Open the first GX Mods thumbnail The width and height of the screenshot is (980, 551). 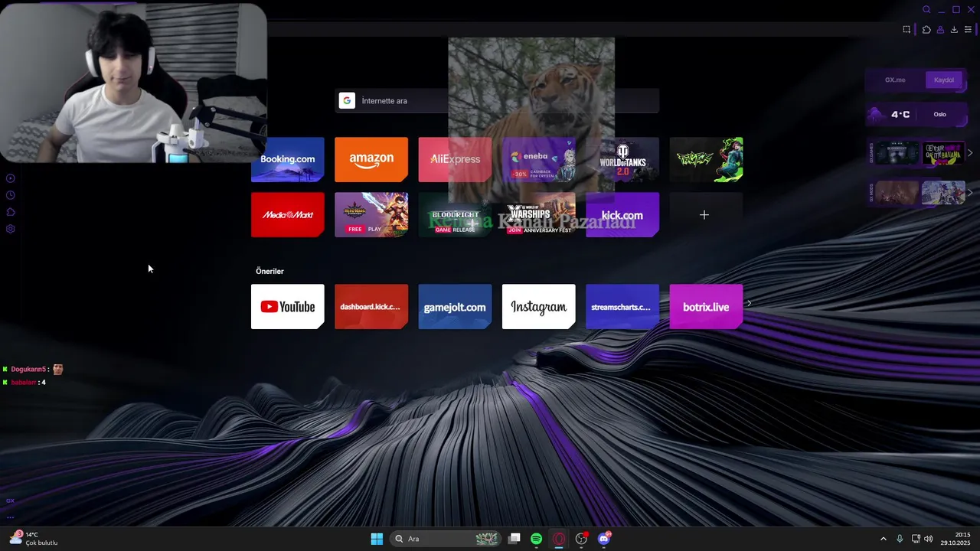point(897,193)
